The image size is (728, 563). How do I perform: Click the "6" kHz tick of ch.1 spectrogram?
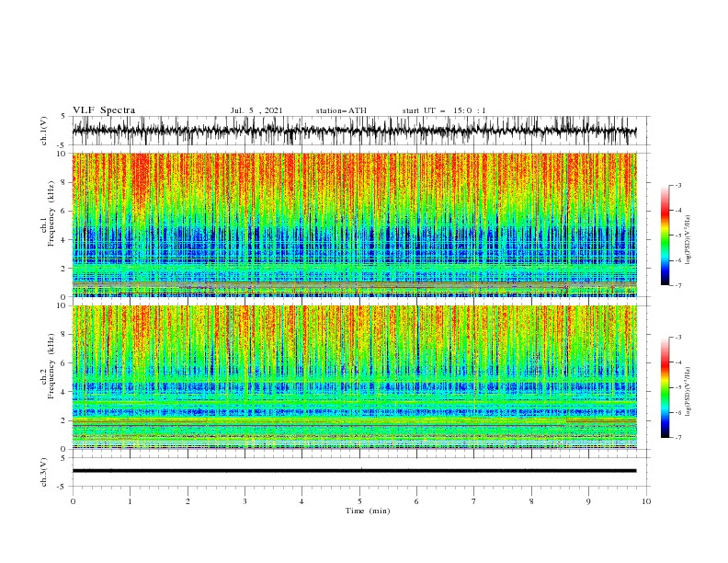point(64,211)
